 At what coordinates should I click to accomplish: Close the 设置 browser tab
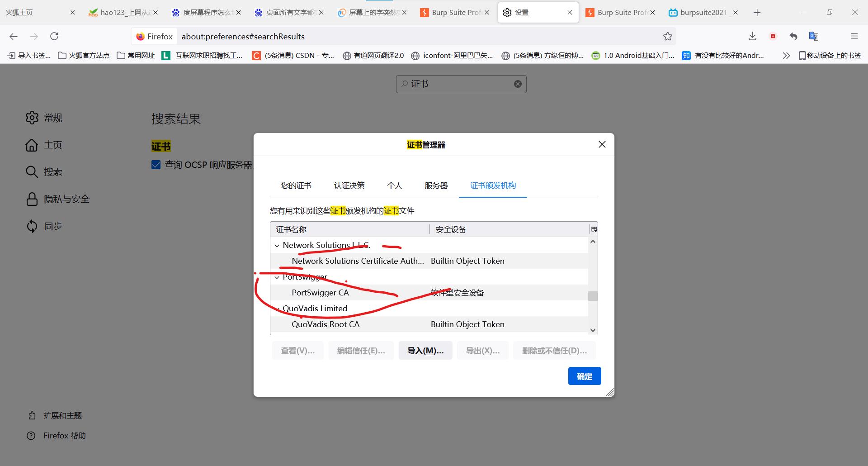click(x=570, y=13)
